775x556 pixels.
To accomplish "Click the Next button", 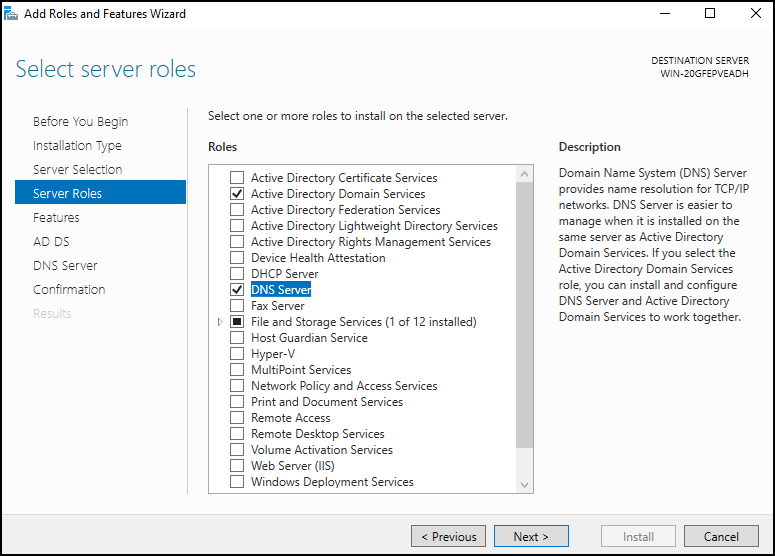I will pos(531,536).
